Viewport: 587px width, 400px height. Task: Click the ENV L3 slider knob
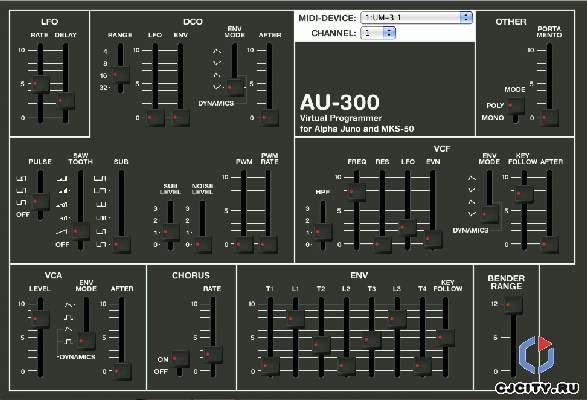tap(397, 319)
